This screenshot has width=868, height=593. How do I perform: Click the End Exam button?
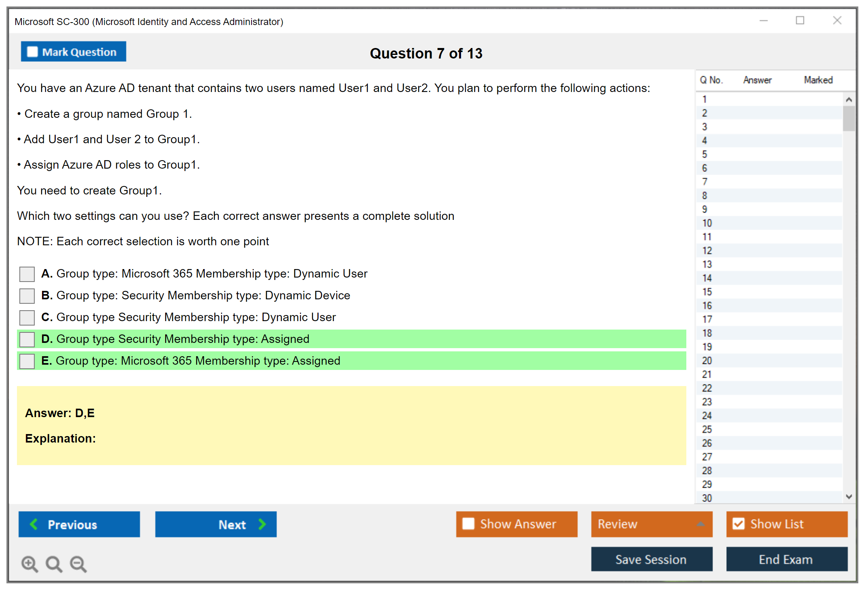click(786, 559)
